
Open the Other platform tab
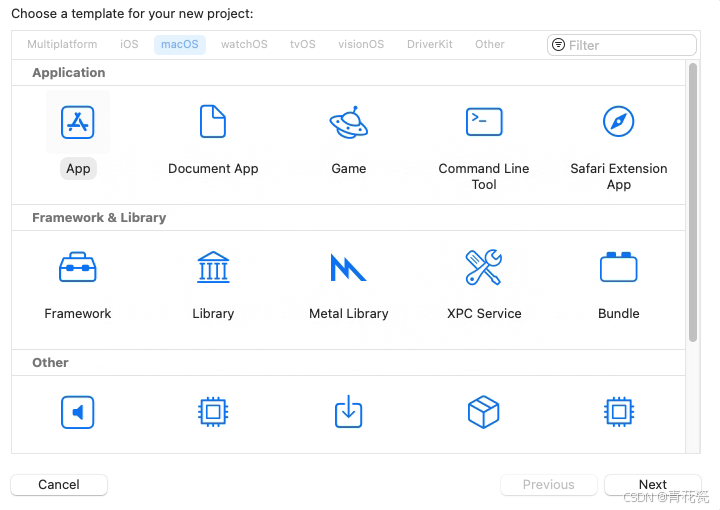tap(489, 45)
